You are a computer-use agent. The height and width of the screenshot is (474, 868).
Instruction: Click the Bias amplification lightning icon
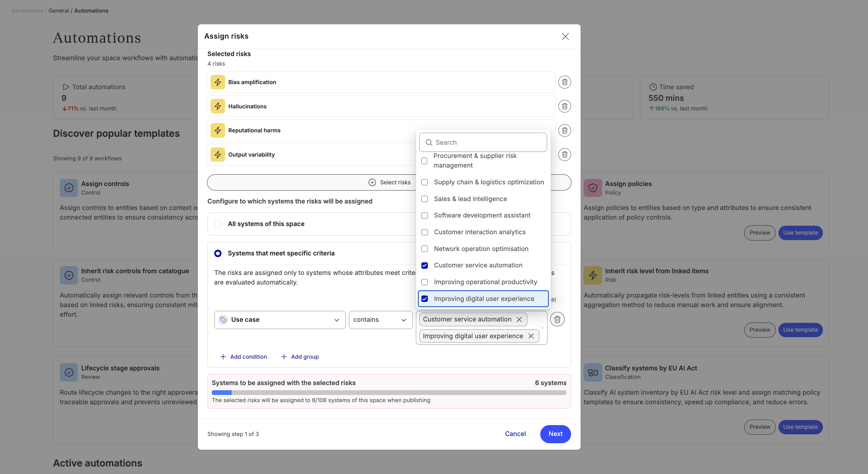218,82
